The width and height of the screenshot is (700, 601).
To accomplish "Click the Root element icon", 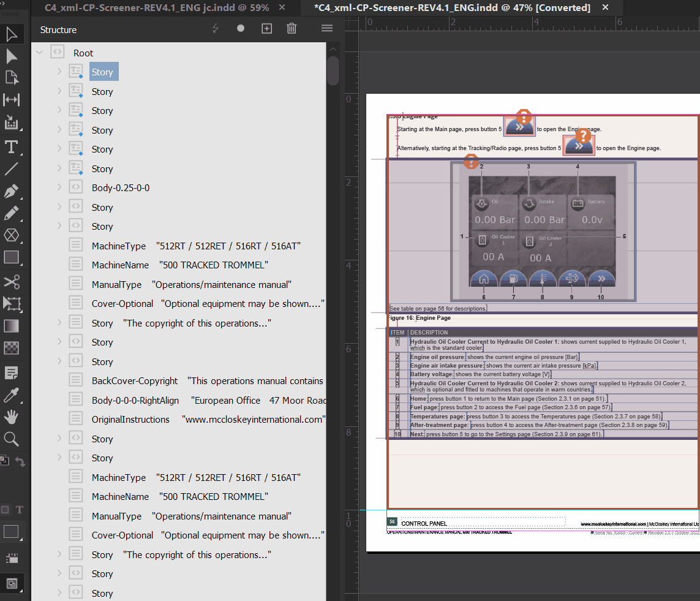I will click(57, 52).
